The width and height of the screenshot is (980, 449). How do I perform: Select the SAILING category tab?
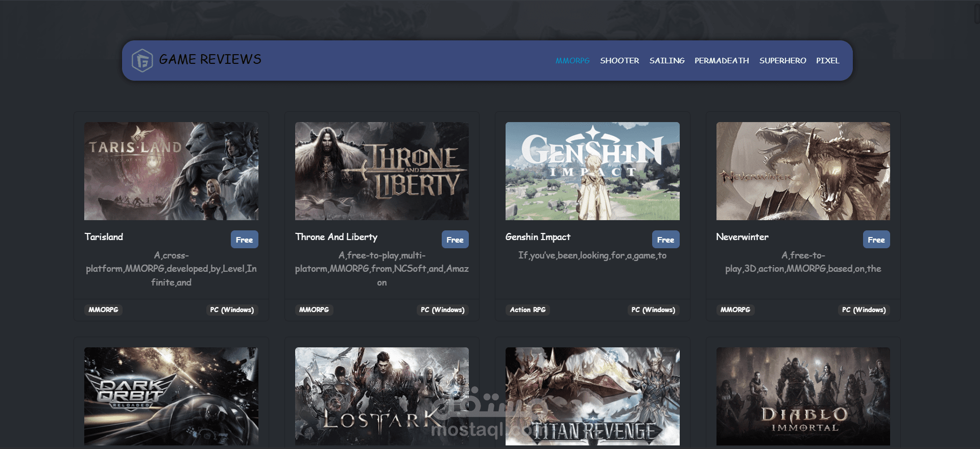click(x=667, y=60)
